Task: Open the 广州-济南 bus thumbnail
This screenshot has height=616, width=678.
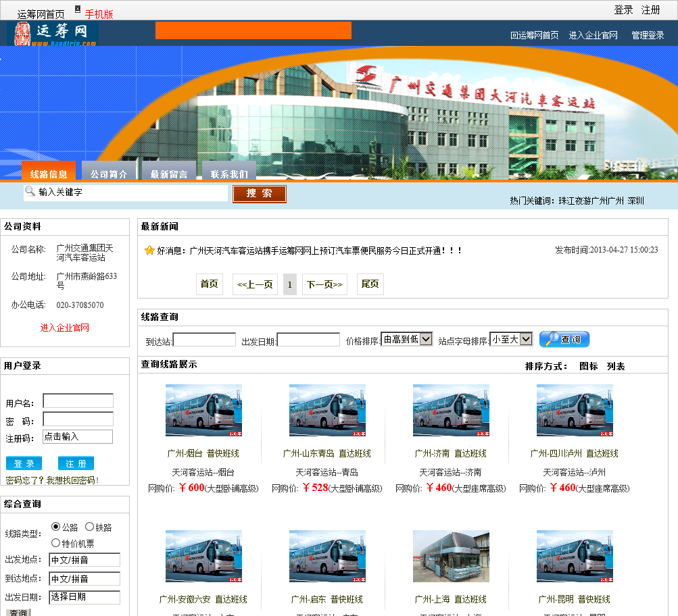Action: (451, 411)
